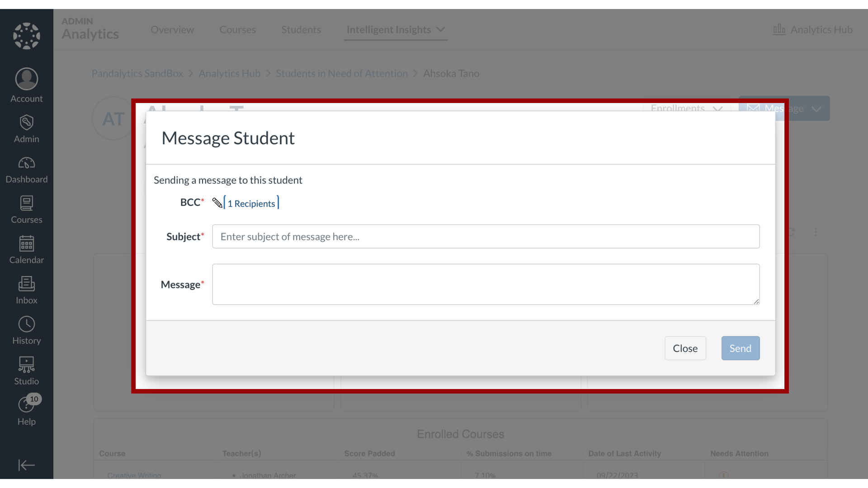
Task: Focus the Message text area
Action: 486,284
